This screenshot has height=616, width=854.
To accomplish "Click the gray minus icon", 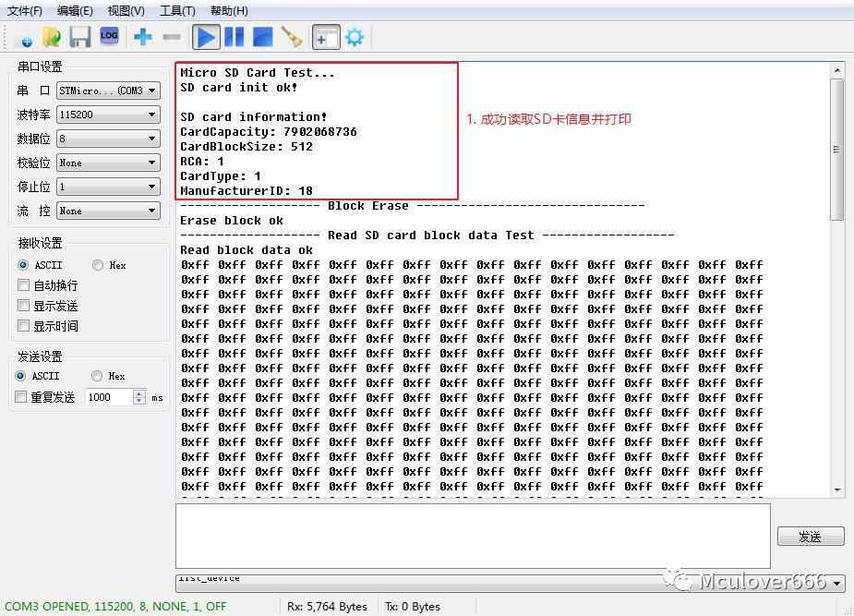I will tap(171, 37).
